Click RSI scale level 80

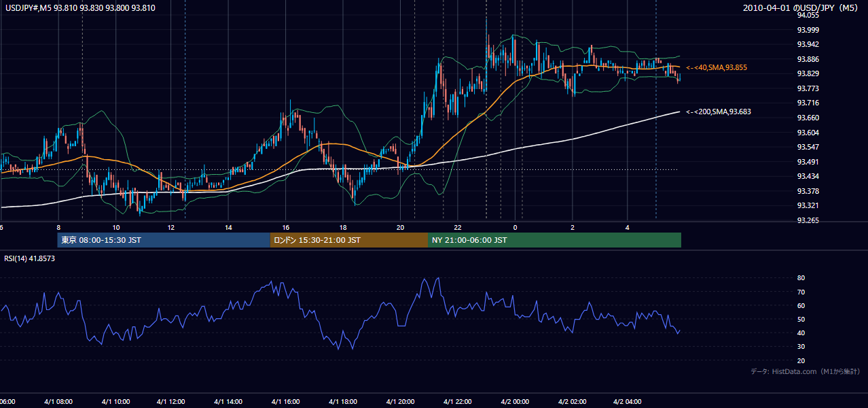coord(801,278)
